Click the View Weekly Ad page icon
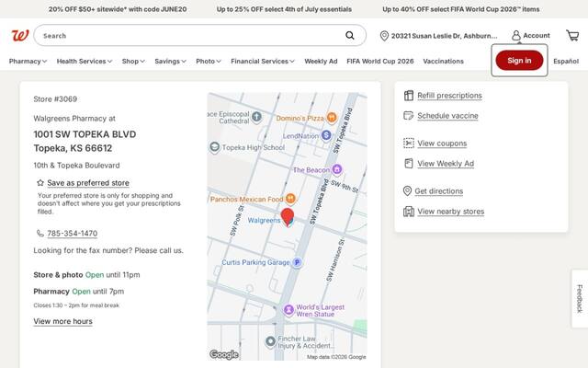The image size is (588, 368). 408,164
